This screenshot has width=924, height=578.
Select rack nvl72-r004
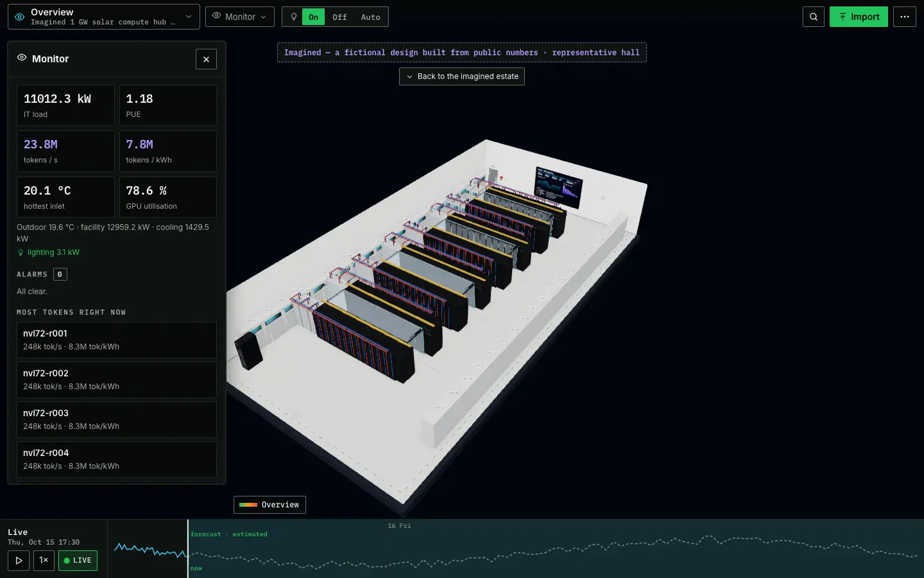pyautogui.click(x=117, y=459)
